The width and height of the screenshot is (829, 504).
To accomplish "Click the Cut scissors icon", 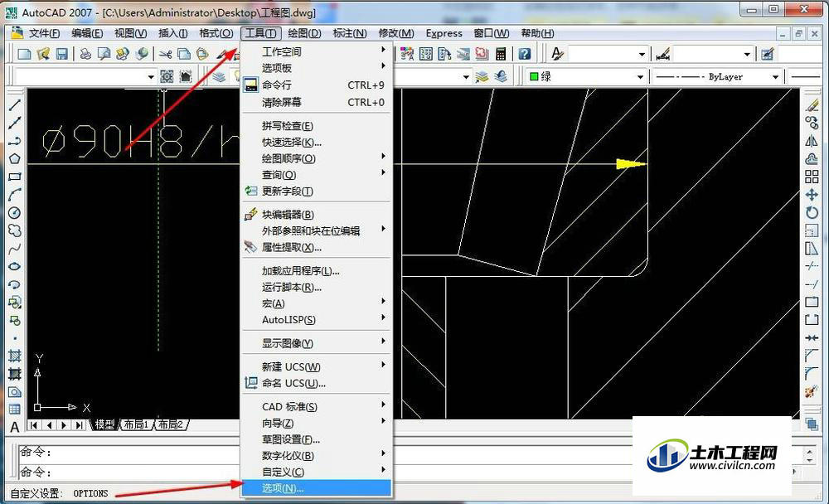I will pyautogui.click(x=166, y=53).
